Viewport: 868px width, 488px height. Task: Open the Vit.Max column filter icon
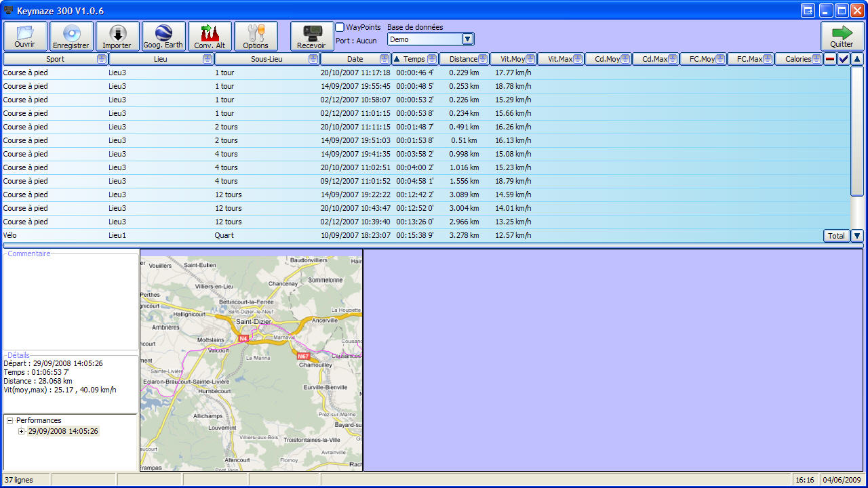coord(578,59)
